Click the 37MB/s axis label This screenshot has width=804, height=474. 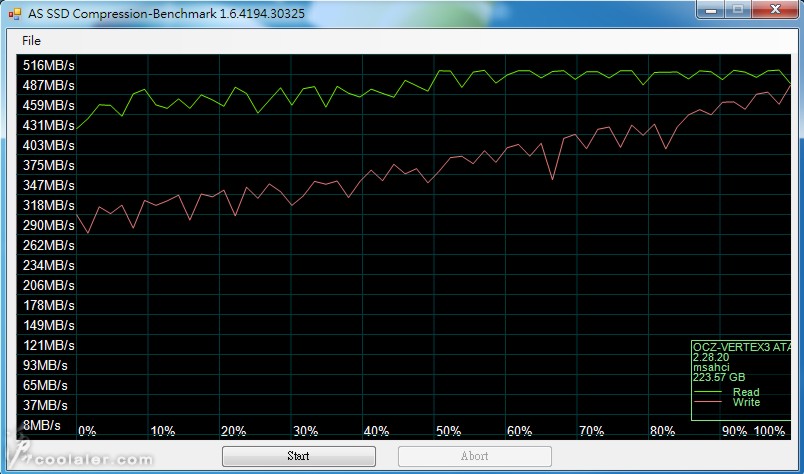pyautogui.click(x=45, y=405)
